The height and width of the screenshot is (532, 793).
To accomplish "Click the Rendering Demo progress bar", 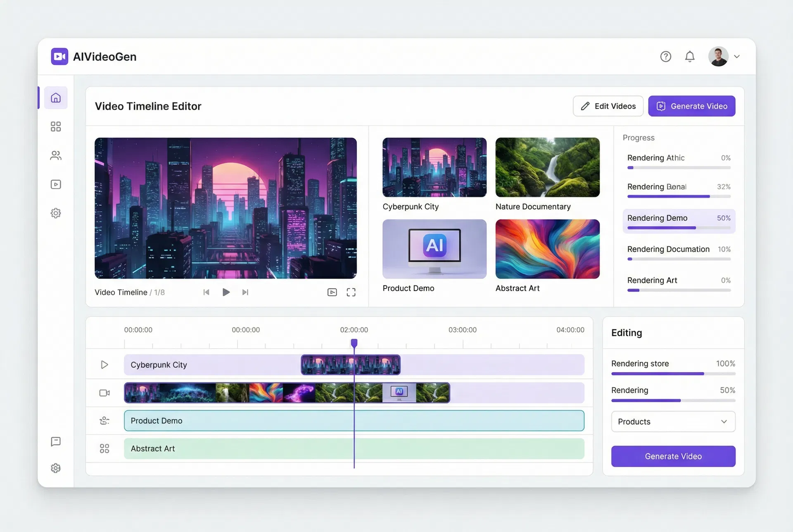I will tap(678, 228).
